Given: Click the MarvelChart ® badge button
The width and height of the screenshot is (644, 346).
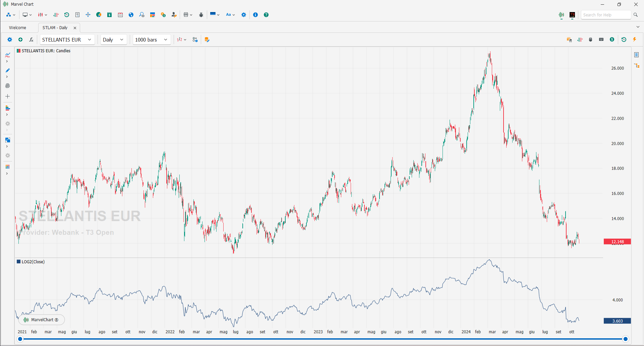Looking at the screenshot, I should [42, 320].
